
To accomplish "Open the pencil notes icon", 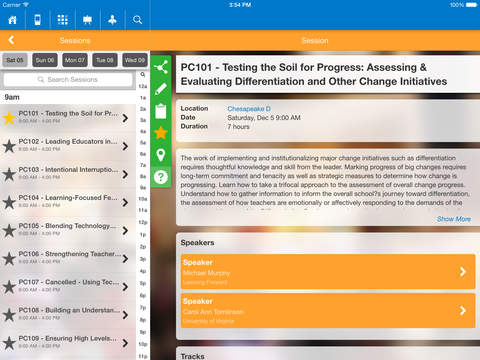I will [x=161, y=89].
